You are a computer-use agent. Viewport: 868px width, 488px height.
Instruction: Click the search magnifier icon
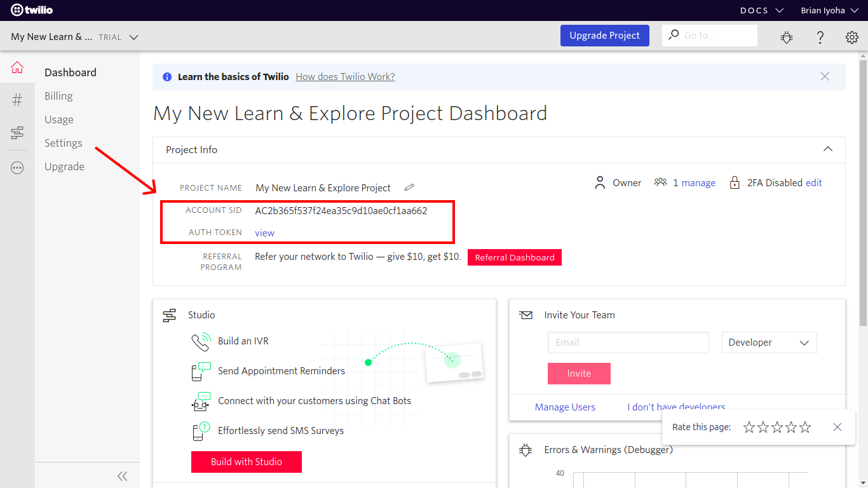coord(674,35)
